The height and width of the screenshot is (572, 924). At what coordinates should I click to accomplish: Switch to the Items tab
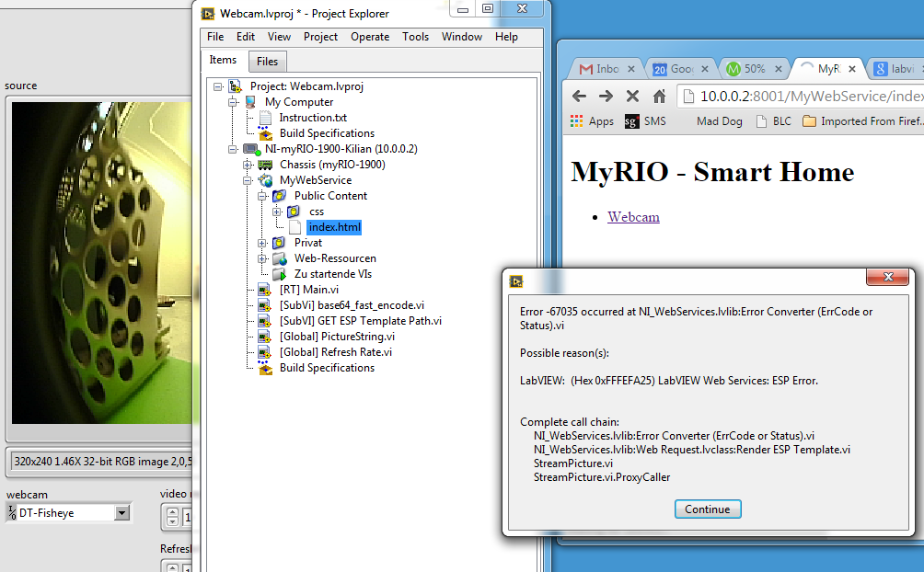coord(223,60)
